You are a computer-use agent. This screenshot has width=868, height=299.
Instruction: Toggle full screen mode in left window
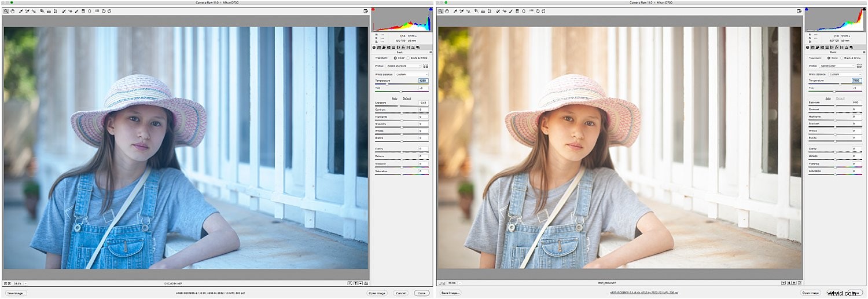pos(366,11)
